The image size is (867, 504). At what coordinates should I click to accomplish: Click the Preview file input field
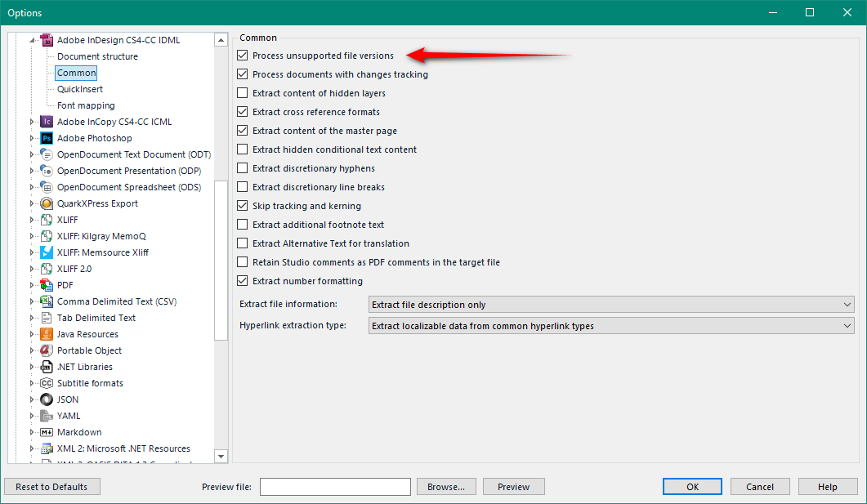[335, 487]
